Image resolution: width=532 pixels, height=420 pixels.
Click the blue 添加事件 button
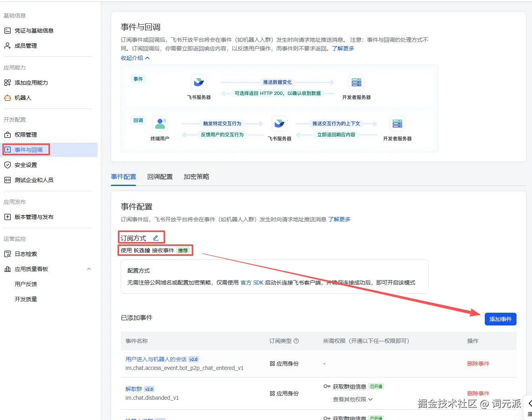500,319
